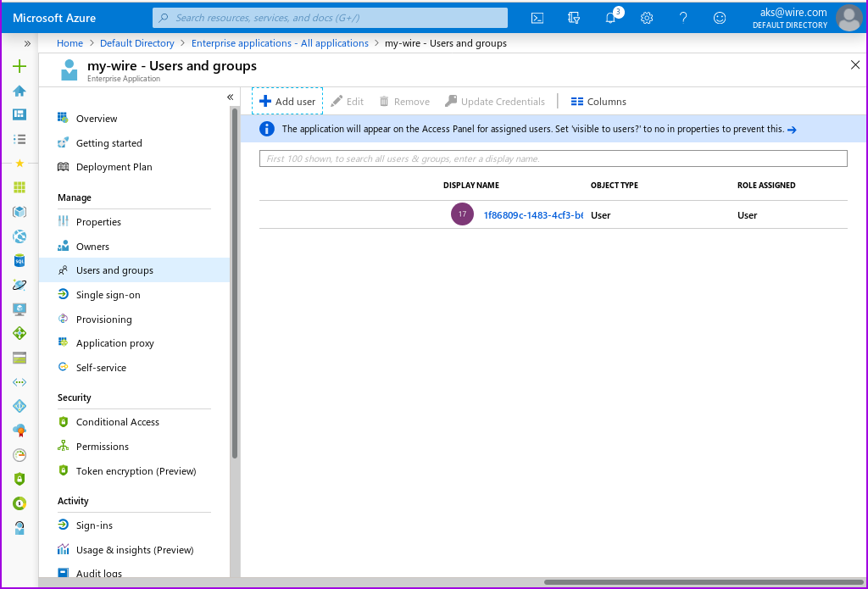868x589 pixels.
Task: Open Storage accounts icon in sidebar
Action: (19, 358)
